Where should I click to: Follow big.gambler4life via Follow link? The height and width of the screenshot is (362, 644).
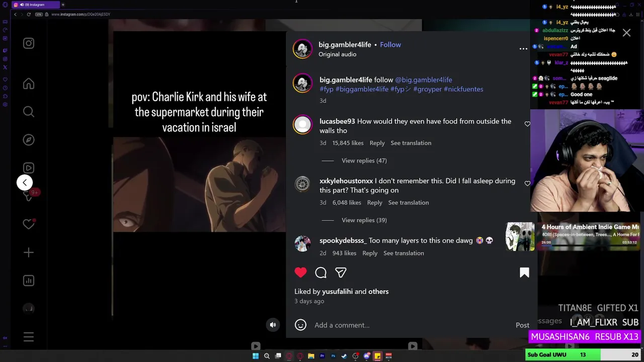[390, 44]
